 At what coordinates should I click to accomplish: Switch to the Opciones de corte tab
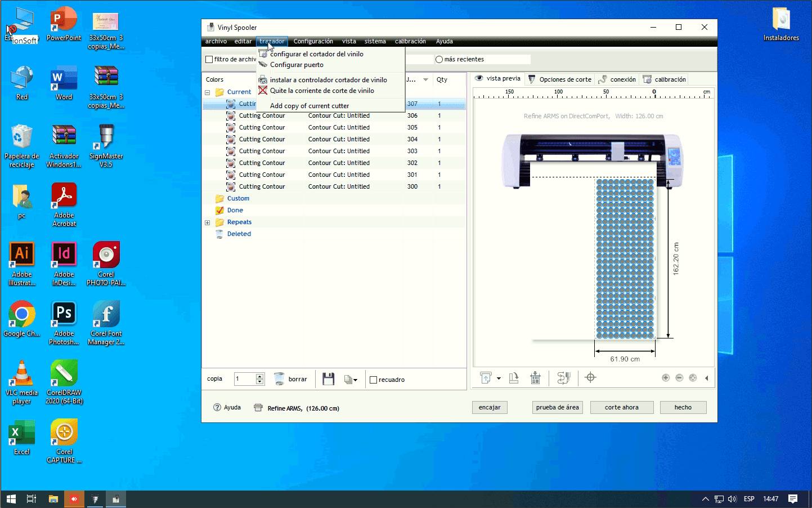[x=560, y=79]
